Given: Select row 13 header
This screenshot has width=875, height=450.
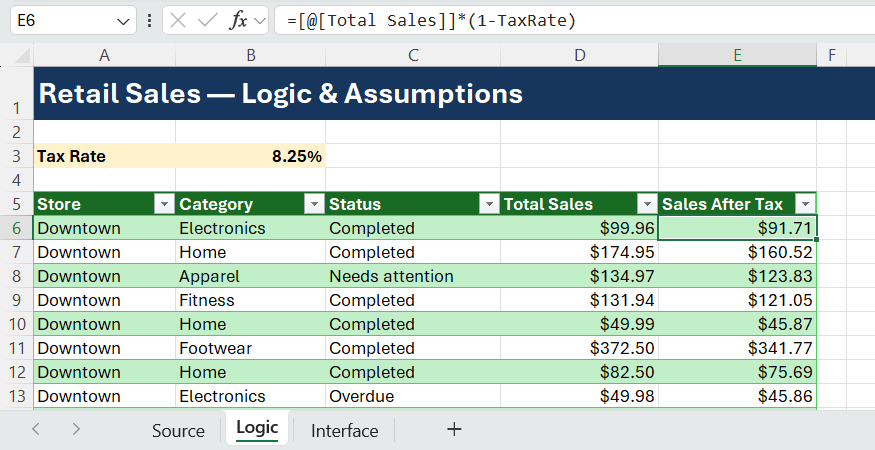Looking at the screenshot, I should point(17,396).
